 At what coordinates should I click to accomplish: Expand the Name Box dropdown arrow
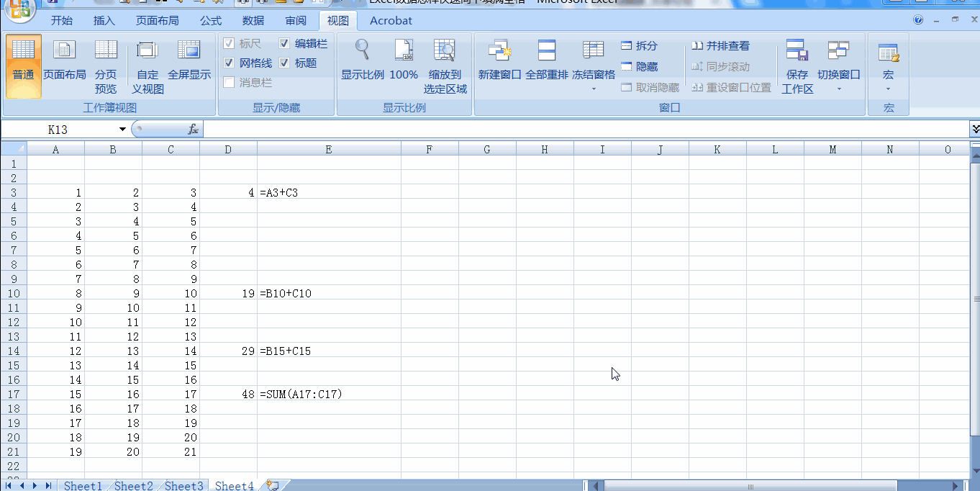pyautogui.click(x=123, y=129)
